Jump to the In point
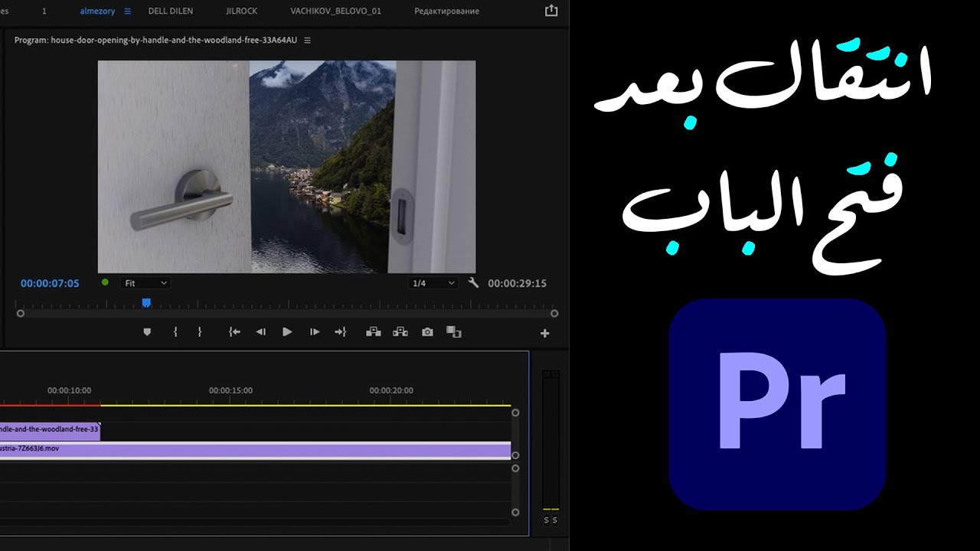Viewport: 980px width, 551px height. click(235, 332)
